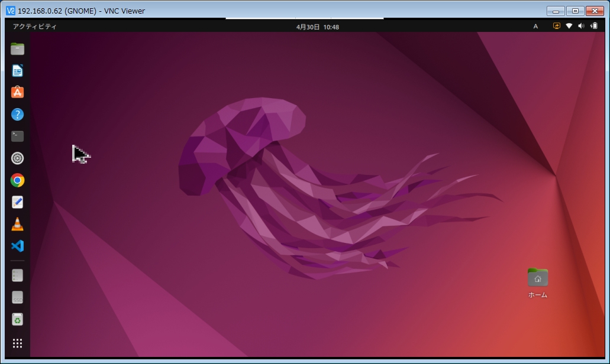Launch LibreOffice Writer from the dock
The image size is (610, 364).
18,71
